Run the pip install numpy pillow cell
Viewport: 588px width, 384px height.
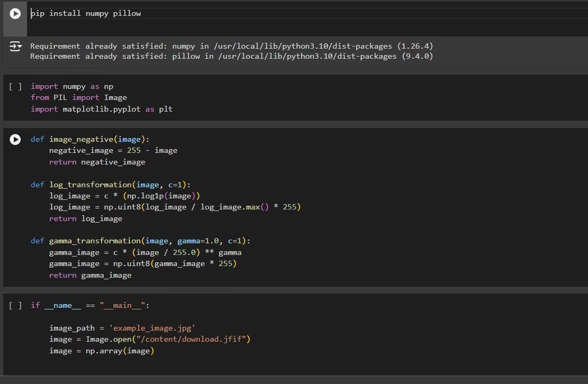coord(15,13)
